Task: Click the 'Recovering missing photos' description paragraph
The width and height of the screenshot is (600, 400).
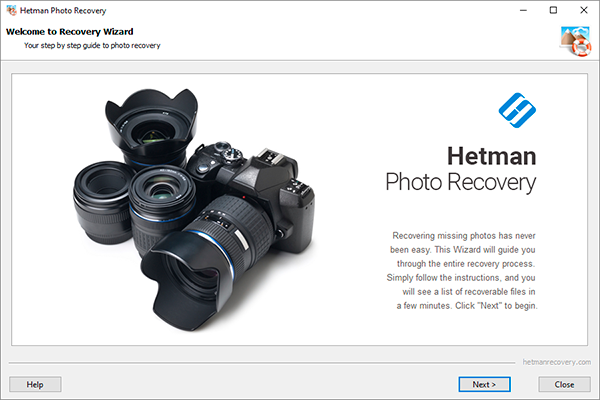Action: [x=462, y=271]
